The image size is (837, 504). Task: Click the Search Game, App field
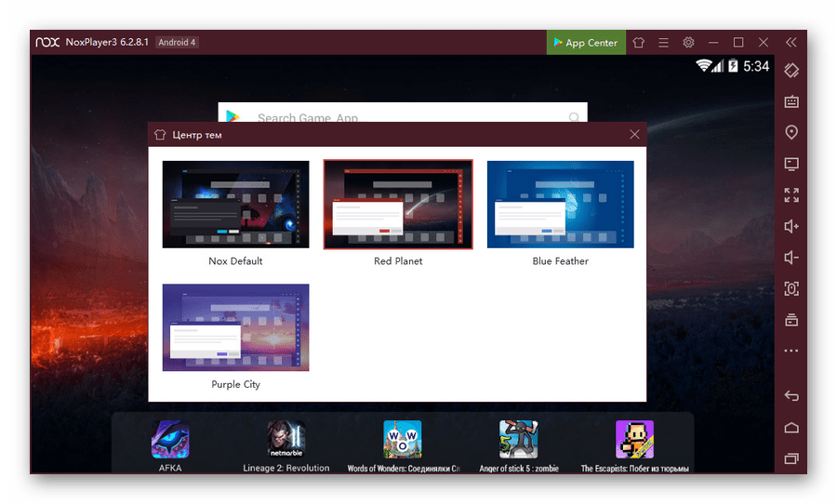(403, 113)
